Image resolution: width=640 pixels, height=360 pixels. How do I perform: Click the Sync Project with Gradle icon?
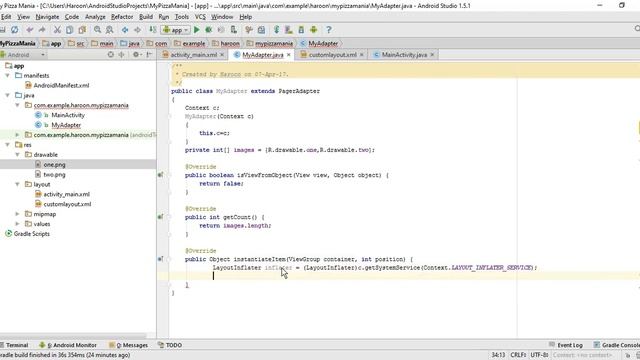[277, 30]
